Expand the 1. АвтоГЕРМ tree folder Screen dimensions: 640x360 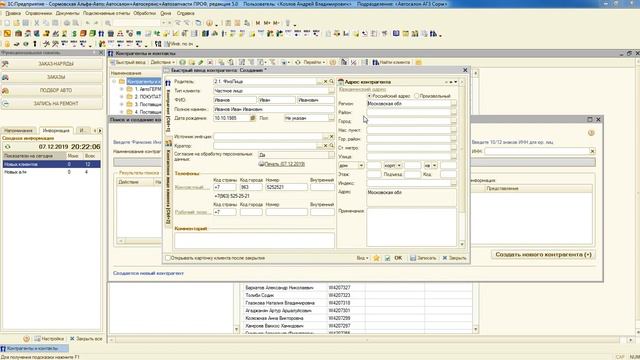121,89
